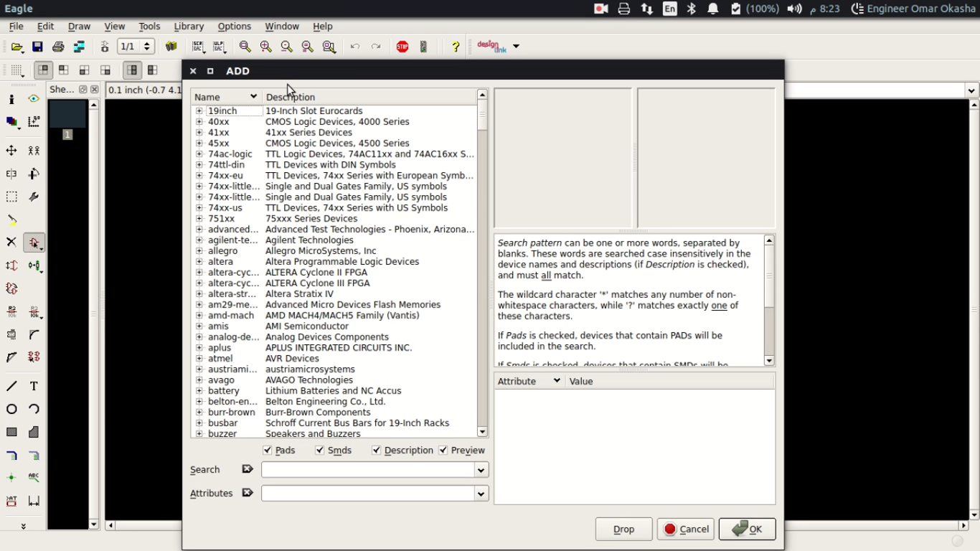Open the Tools menu
Screen dimensions: 980x551
point(149,27)
